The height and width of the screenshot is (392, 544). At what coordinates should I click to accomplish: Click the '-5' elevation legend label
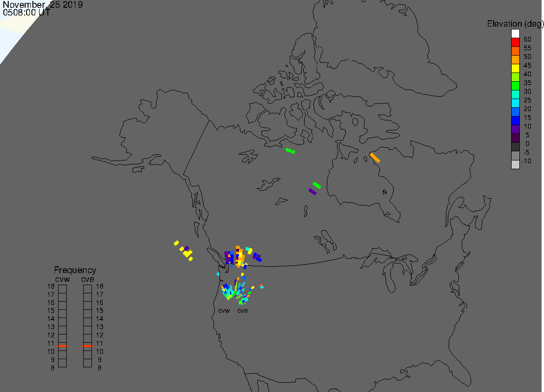(527, 152)
